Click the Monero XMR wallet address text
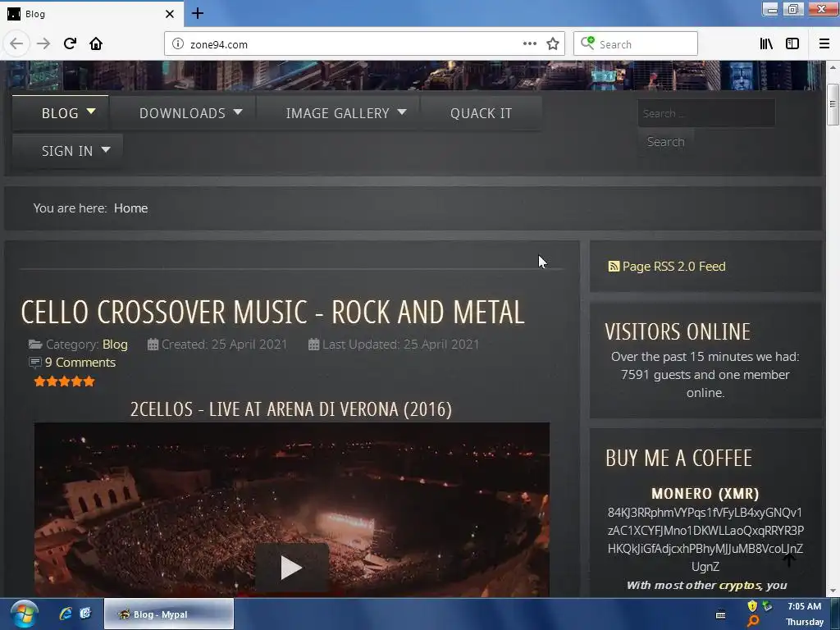 click(705, 539)
